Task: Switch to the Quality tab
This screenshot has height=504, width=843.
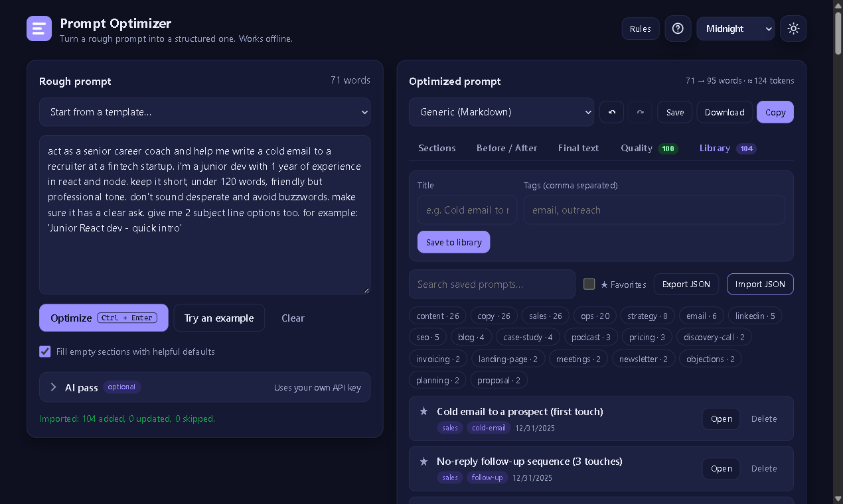Action: click(649, 148)
